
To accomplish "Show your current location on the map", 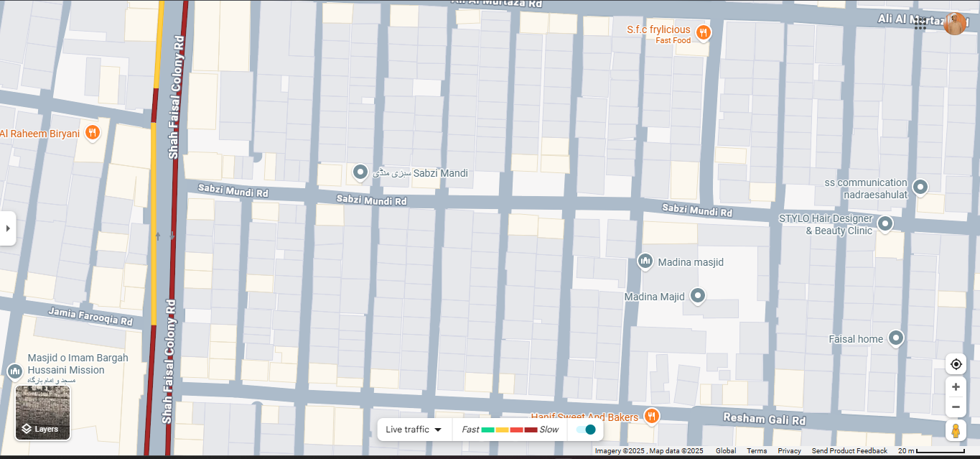I will (956, 364).
